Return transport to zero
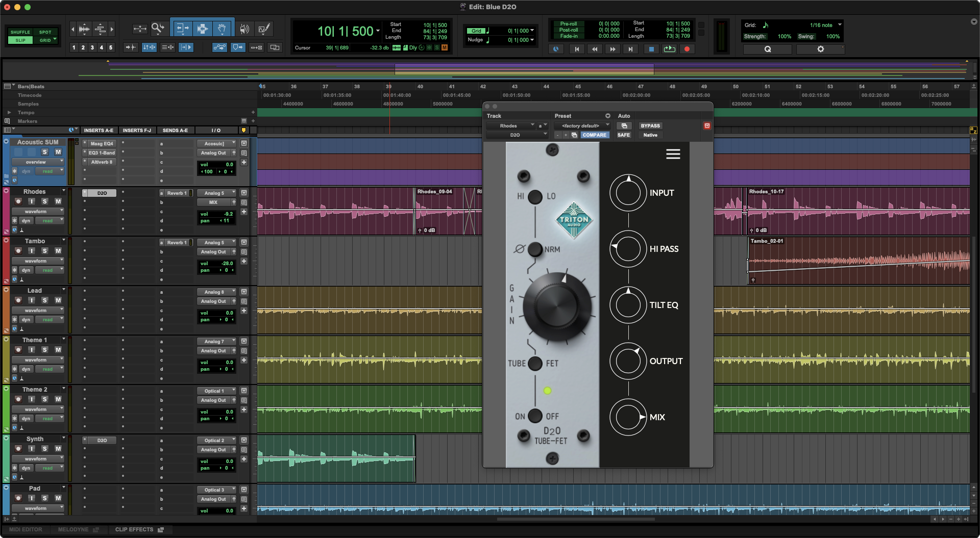This screenshot has width=980, height=538. tap(577, 49)
